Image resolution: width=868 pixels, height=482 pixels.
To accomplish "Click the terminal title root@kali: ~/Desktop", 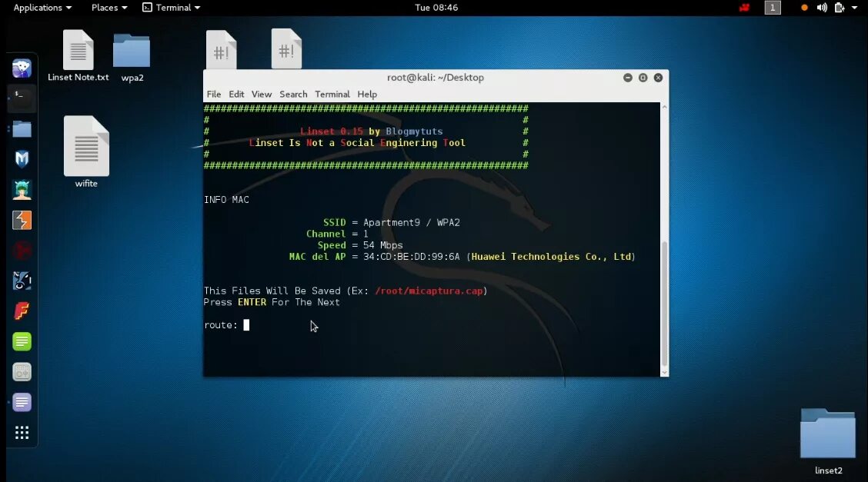I will click(x=435, y=78).
